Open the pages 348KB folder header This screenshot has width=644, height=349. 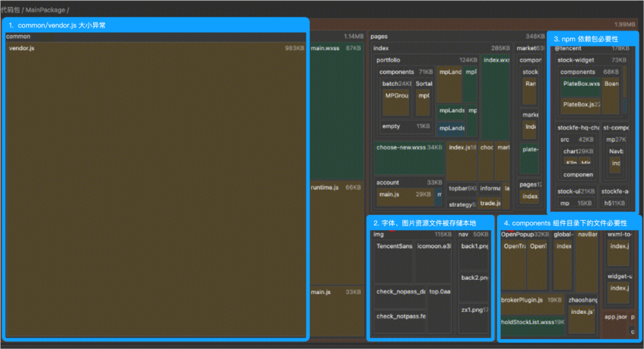(457, 36)
